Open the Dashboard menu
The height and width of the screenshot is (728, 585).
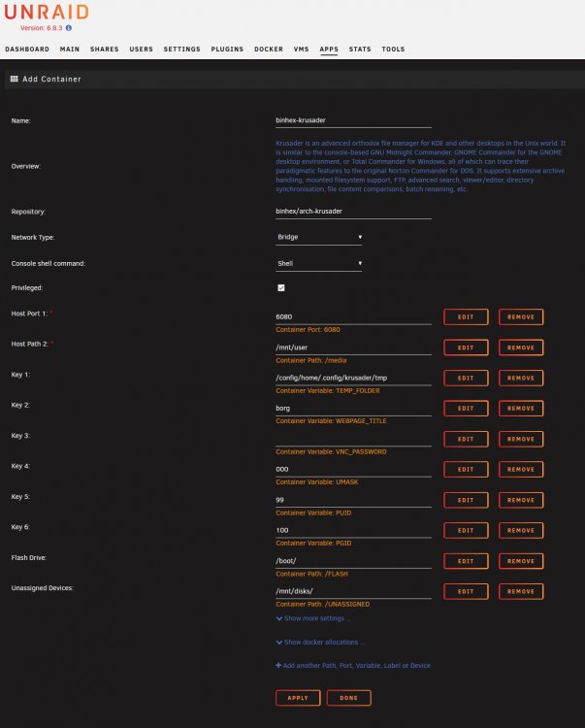(x=27, y=50)
